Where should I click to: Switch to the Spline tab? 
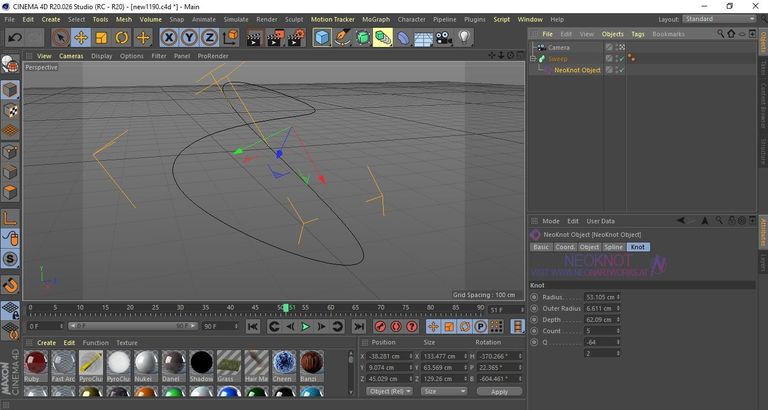[613, 247]
